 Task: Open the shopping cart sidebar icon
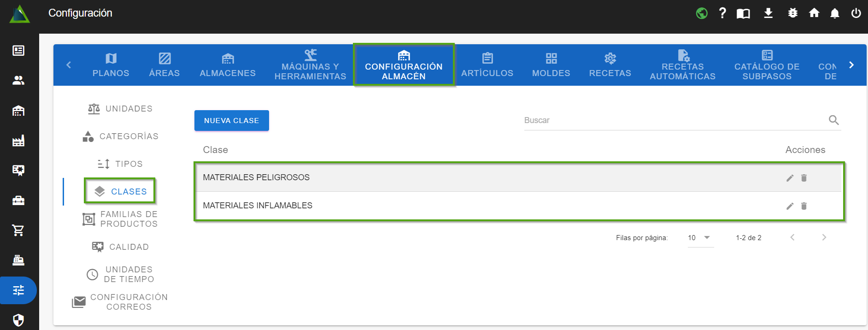pos(18,230)
